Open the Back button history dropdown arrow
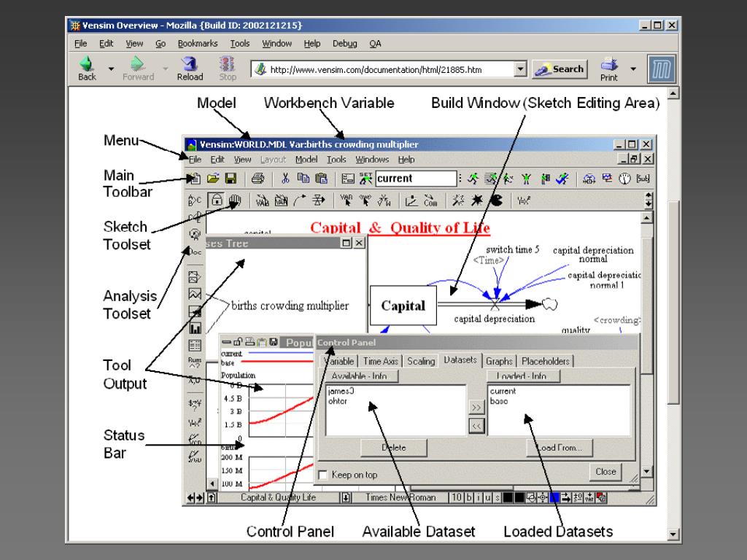 click(111, 69)
